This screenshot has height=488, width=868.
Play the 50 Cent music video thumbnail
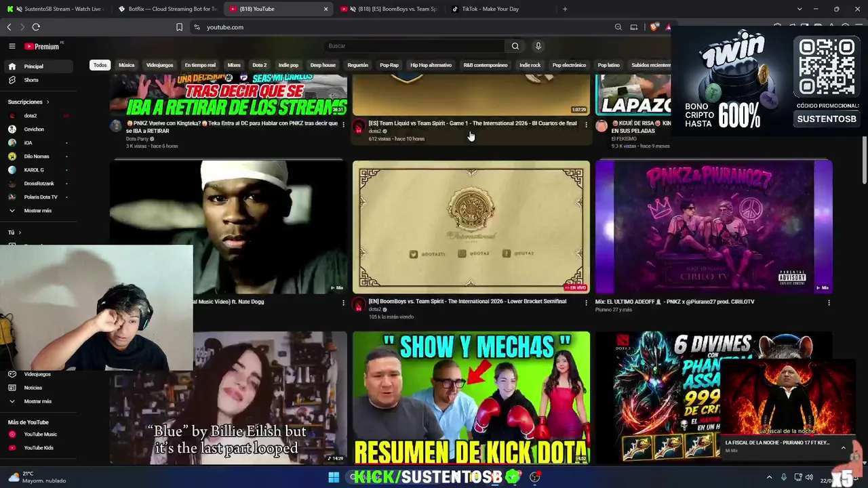[229, 227]
